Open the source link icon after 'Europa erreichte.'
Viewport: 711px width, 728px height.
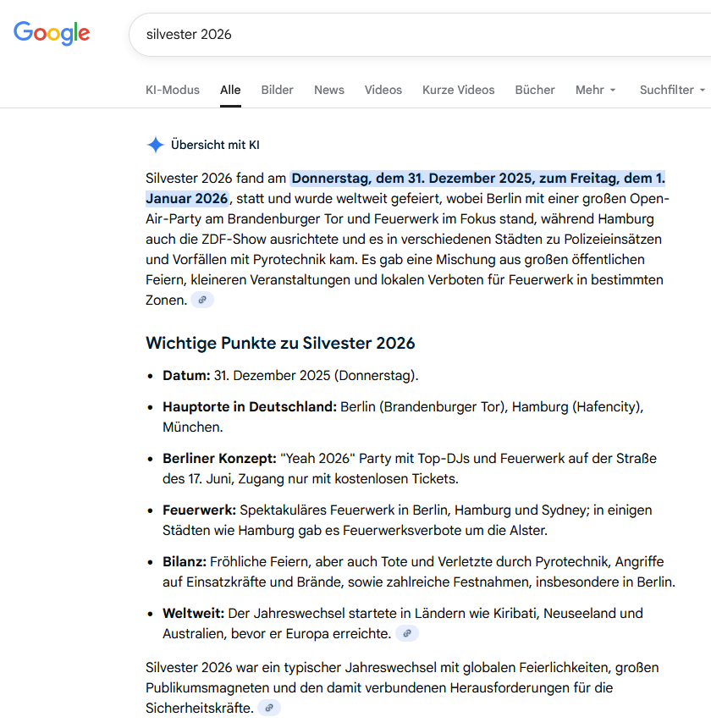(x=406, y=633)
